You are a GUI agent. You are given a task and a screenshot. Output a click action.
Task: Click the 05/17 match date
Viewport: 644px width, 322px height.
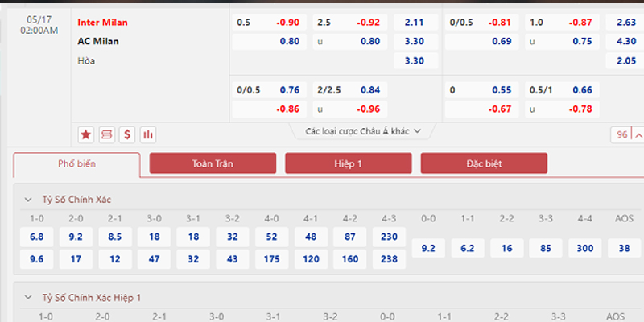pos(39,19)
